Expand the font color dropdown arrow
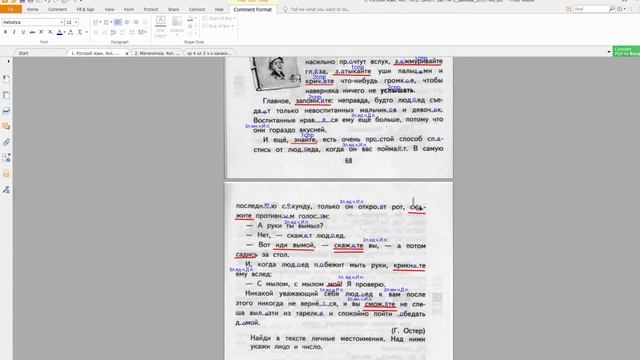This screenshot has width=640, height=360. pos(64,32)
